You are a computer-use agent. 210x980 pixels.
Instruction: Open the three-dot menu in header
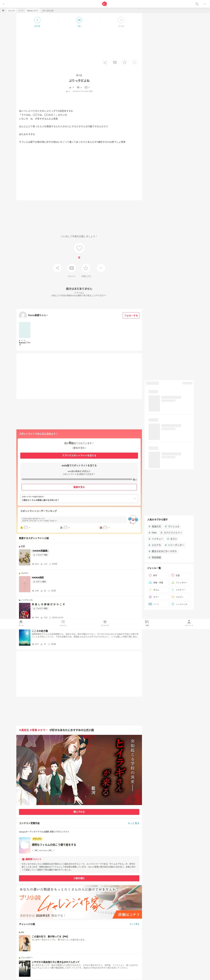tap(205, 4)
